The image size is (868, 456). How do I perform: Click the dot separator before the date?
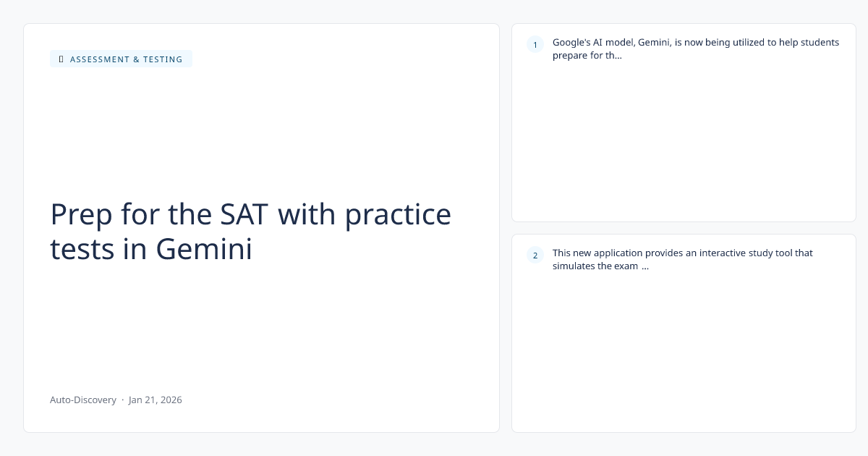(x=122, y=400)
